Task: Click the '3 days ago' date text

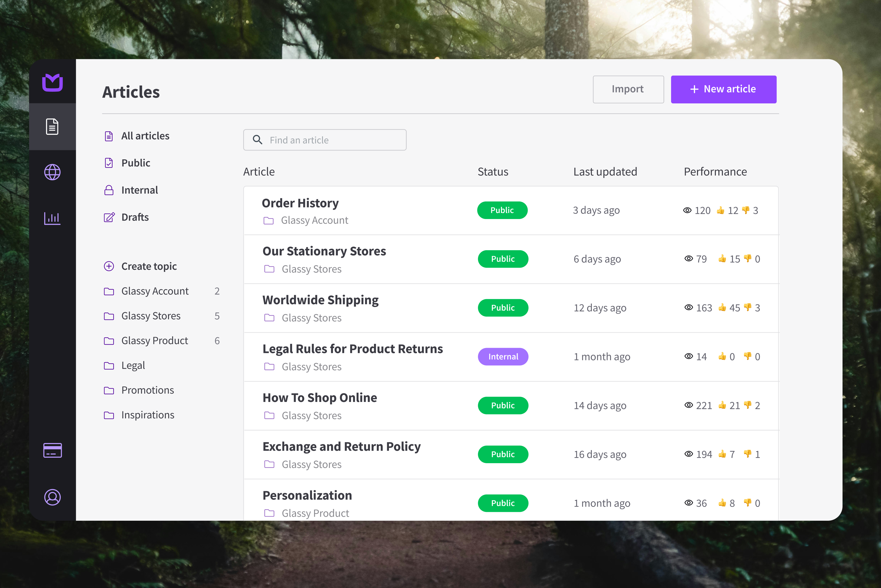Action: tap(596, 210)
